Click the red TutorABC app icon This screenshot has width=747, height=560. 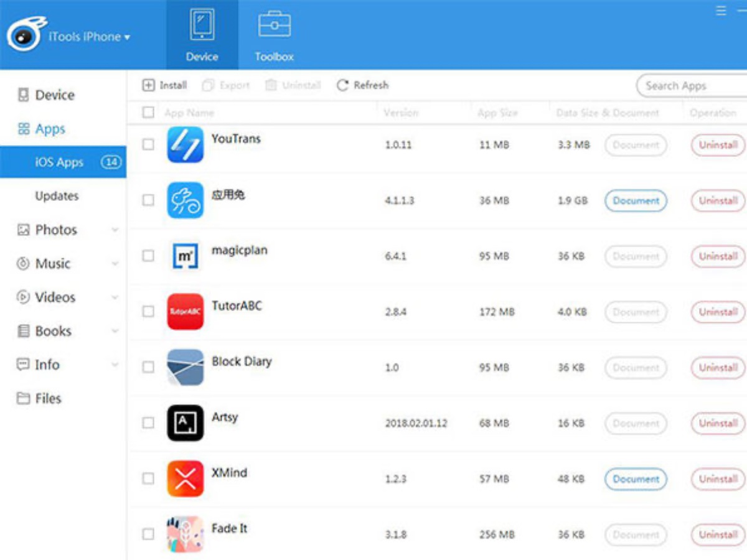click(x=185, y=312)
